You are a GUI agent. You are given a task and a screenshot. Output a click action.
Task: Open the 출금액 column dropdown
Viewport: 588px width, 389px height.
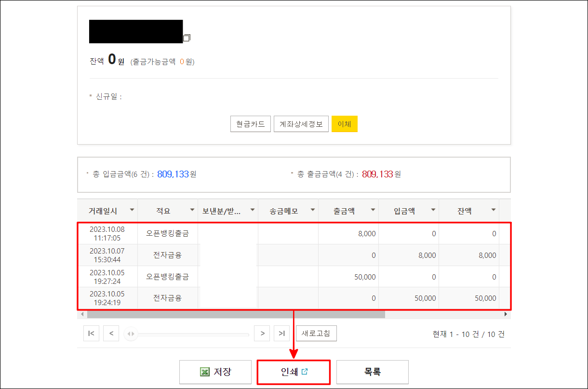coord(373,210)
